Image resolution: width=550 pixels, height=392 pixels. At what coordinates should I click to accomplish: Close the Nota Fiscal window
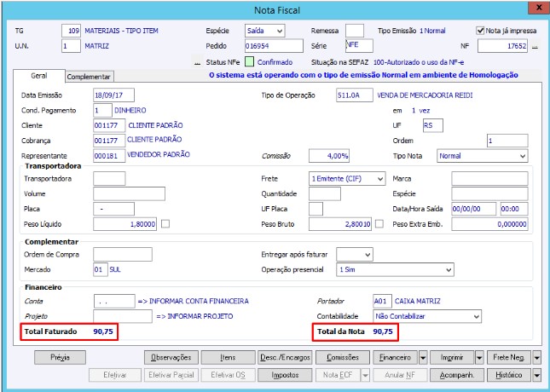click(539, 8)
